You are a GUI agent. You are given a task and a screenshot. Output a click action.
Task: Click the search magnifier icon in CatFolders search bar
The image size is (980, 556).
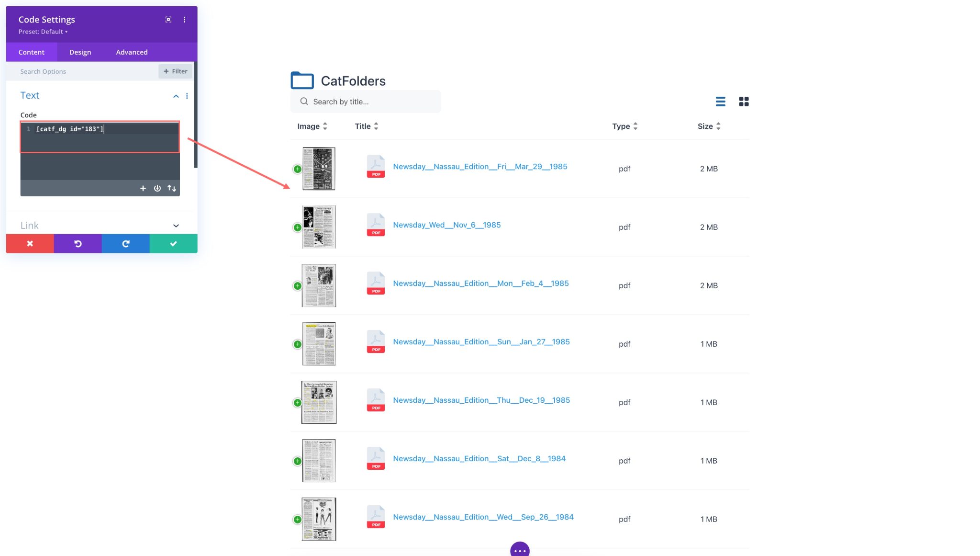(x=304, y=102)
